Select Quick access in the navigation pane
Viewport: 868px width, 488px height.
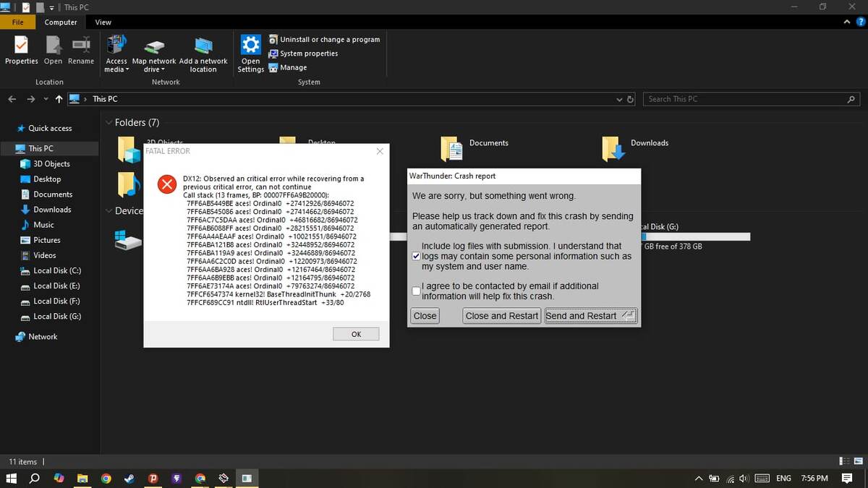pos(49,128)
